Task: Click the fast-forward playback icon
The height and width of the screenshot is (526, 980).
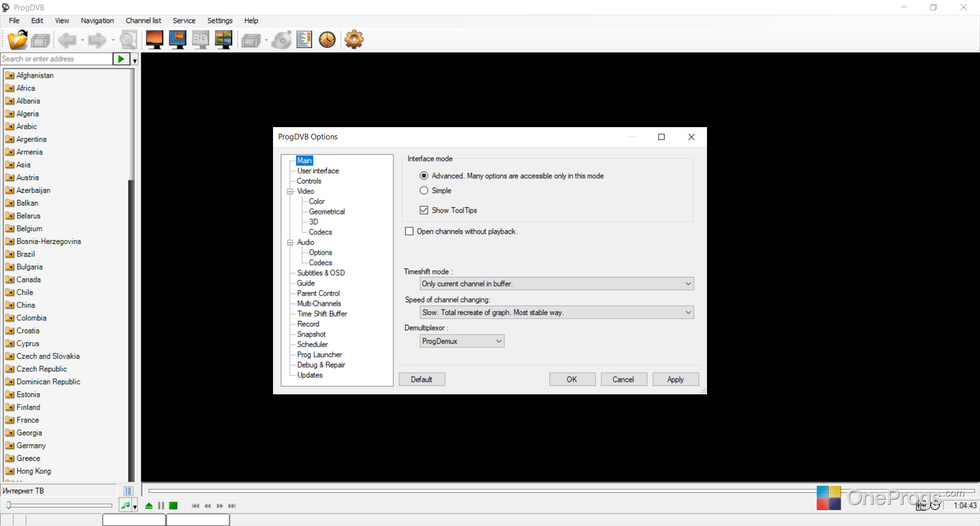Action: [220, 506]
